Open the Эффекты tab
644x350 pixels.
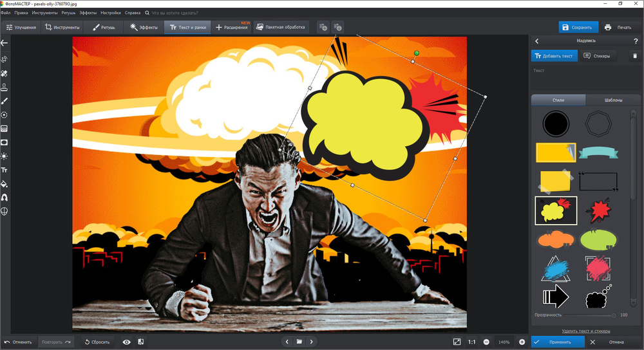[x=144, y=28]
